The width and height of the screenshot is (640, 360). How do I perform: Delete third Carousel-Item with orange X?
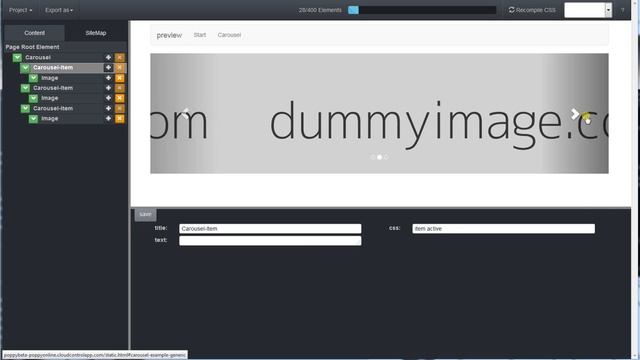coord(120,109)
